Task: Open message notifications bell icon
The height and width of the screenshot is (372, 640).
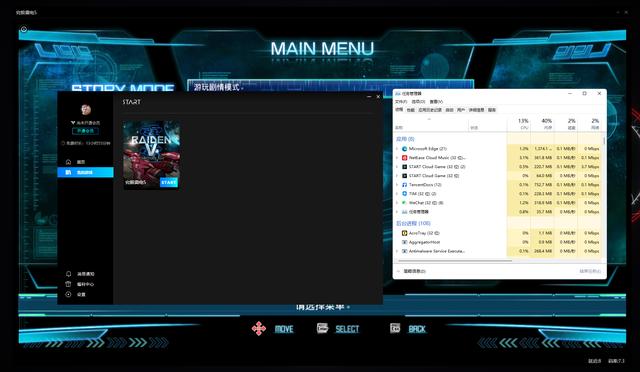Action: [x=69, y=274]
